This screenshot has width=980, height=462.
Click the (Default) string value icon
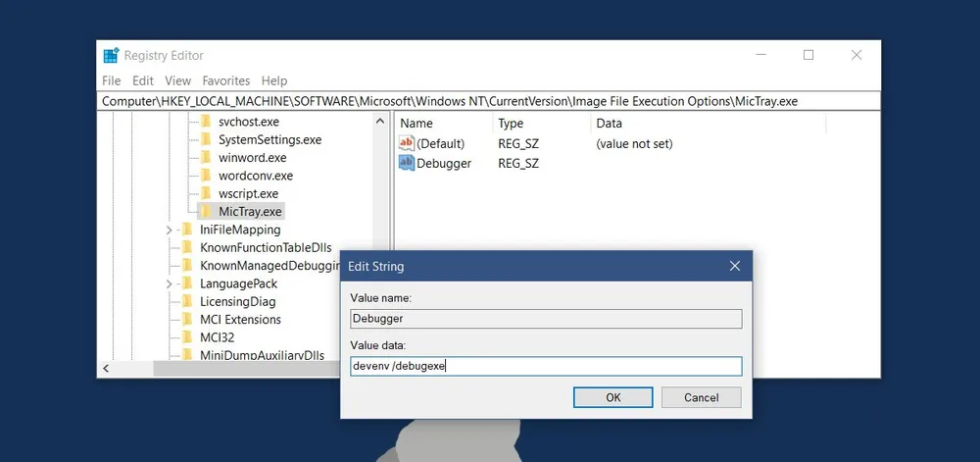pyautogui.click(x=407, y=143)
